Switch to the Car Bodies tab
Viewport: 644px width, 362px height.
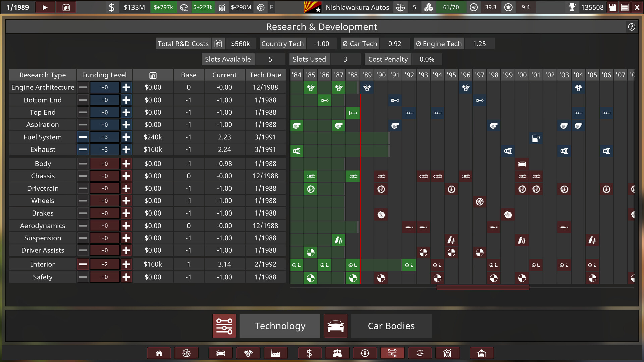391,326
